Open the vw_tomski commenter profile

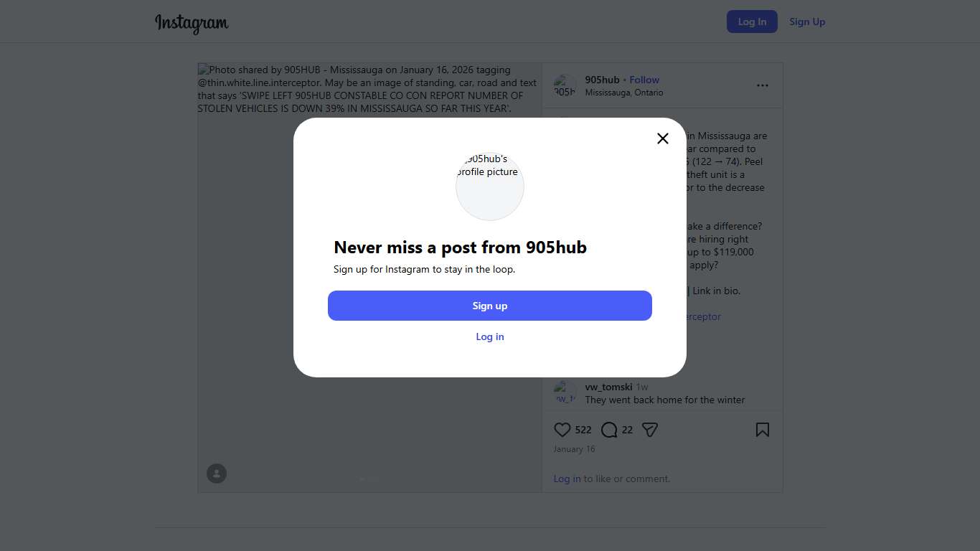pos(608,387)
